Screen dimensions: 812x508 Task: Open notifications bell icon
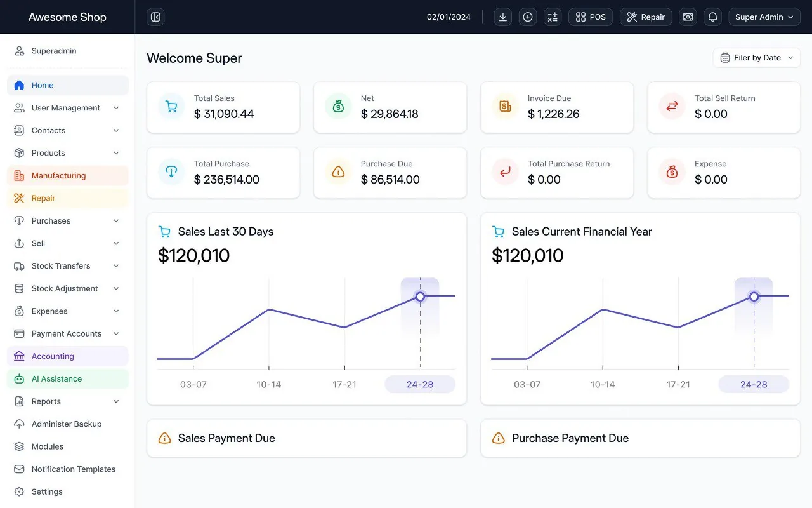pyautogui.click(x=713, y=17)
